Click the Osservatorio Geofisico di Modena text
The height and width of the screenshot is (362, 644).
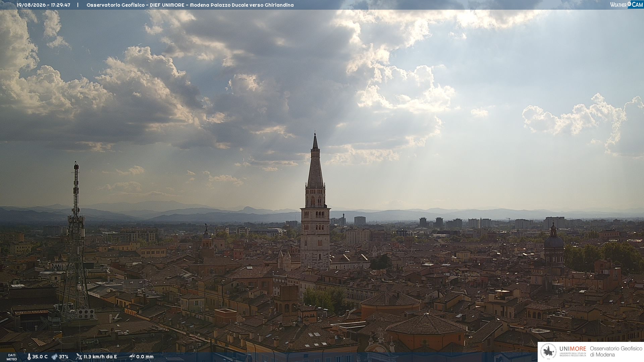coord(616,352)
